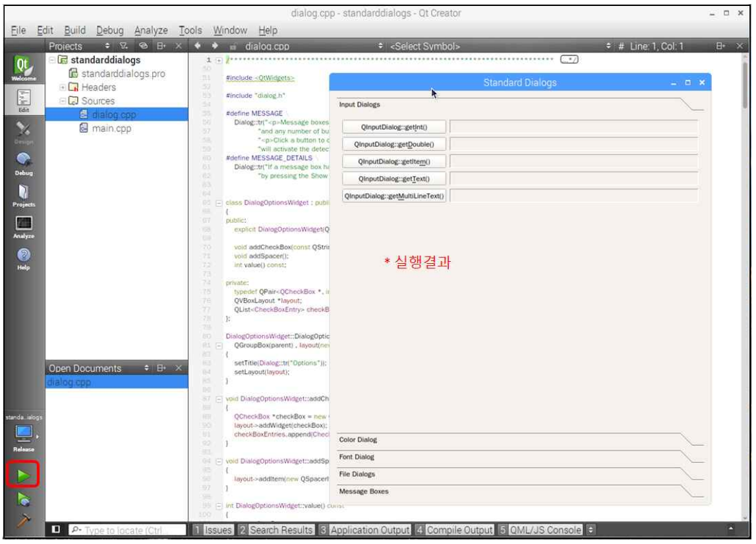
Task: Switch to the Color Dialog toolbox page
Action: point(520,439)
